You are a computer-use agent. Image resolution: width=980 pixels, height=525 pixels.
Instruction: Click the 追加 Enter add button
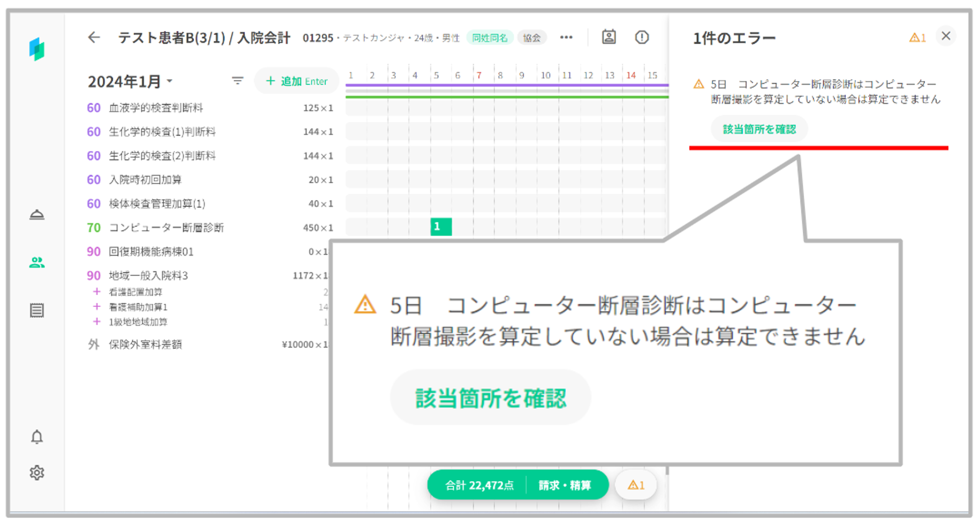[x=296, y=81]
